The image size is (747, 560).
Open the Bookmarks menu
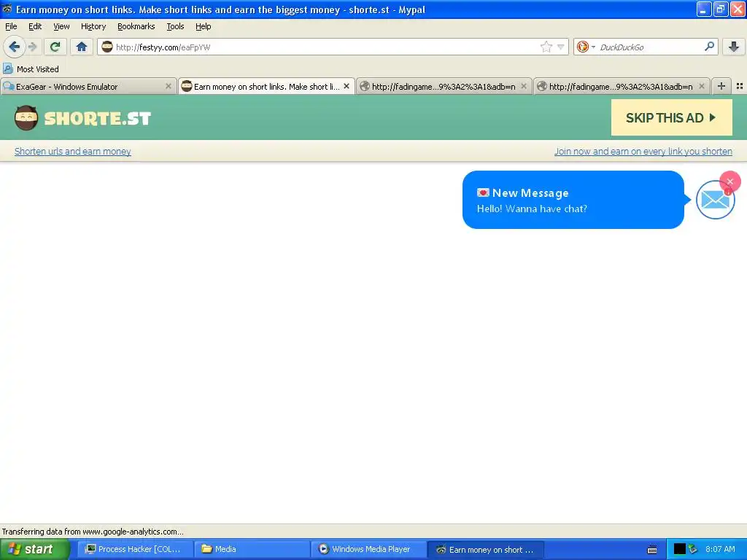136,26
